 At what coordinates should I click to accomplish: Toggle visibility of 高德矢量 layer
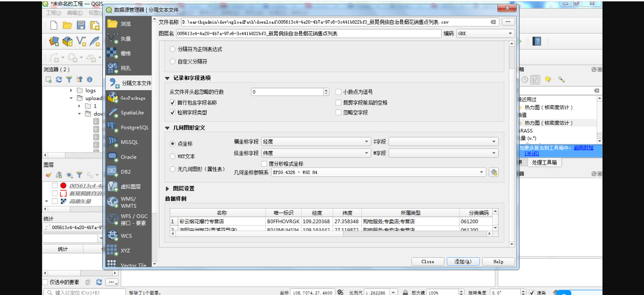(x=55, y=201)
